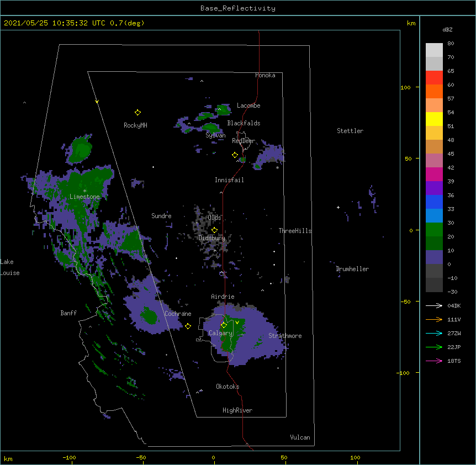476x465 pixels.
Task: Select the magenta 18TS legend arrow
Action: pyautogui.click(x=434, y=361)
